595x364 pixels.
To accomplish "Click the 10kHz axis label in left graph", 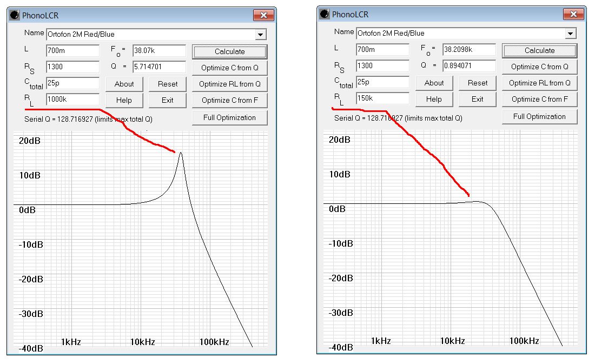I will tap(143, 342).
